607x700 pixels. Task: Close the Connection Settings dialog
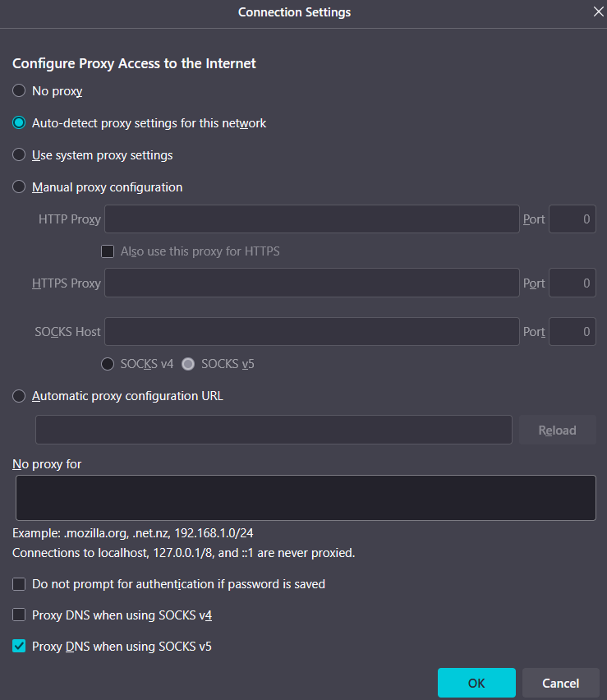coord(598,12)
